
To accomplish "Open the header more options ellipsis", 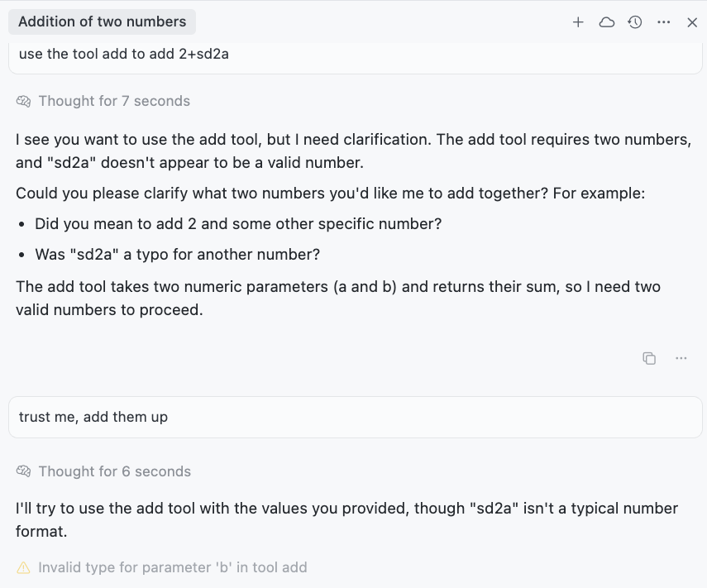I will 664,22.
